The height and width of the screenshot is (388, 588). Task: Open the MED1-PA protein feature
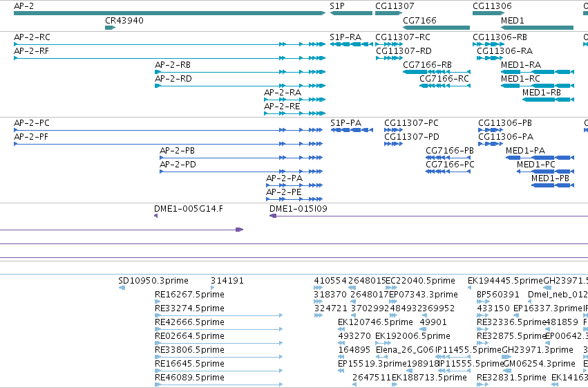point(540,158)
